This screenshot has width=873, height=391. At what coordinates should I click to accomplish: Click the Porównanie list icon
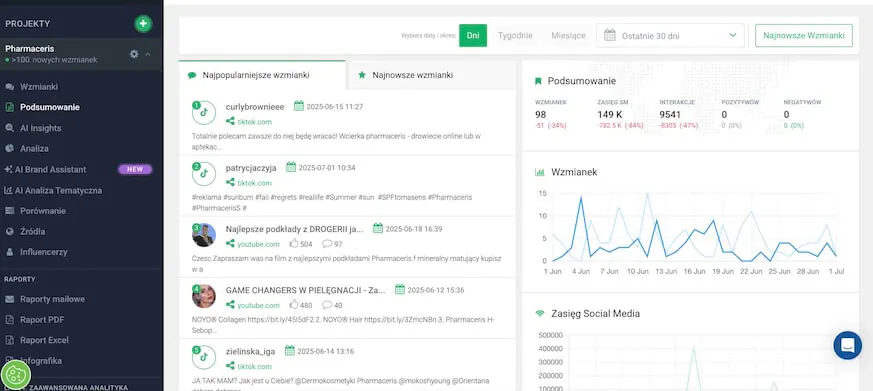pos(9,211)
